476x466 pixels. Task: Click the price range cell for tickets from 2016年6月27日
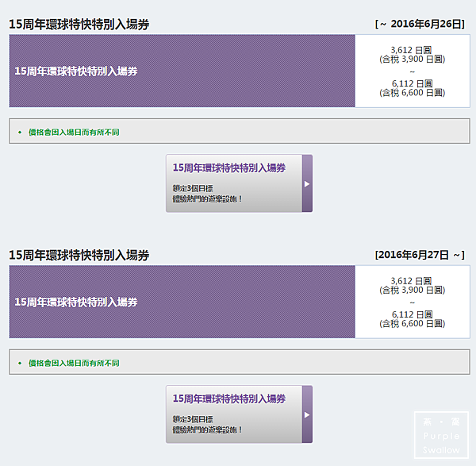pos(412,302)
